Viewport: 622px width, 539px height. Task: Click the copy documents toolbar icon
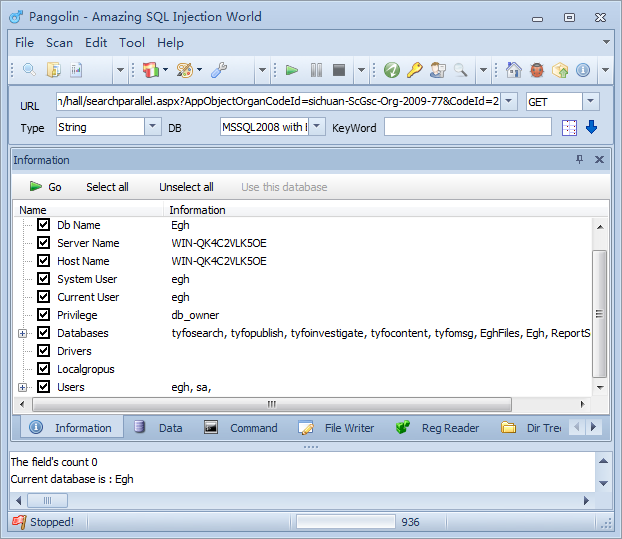54,70
